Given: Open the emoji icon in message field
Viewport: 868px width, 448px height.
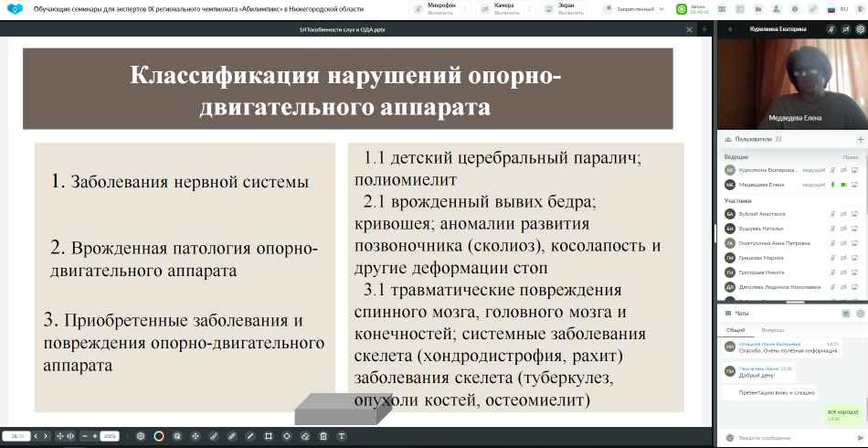Looking at the screenshot, I should click(730, 437).
